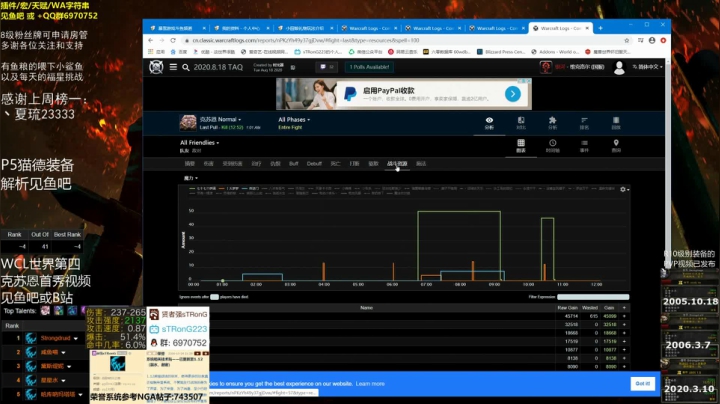
Task: Toggle the green first series in the legend
Action: click(203, 188)
